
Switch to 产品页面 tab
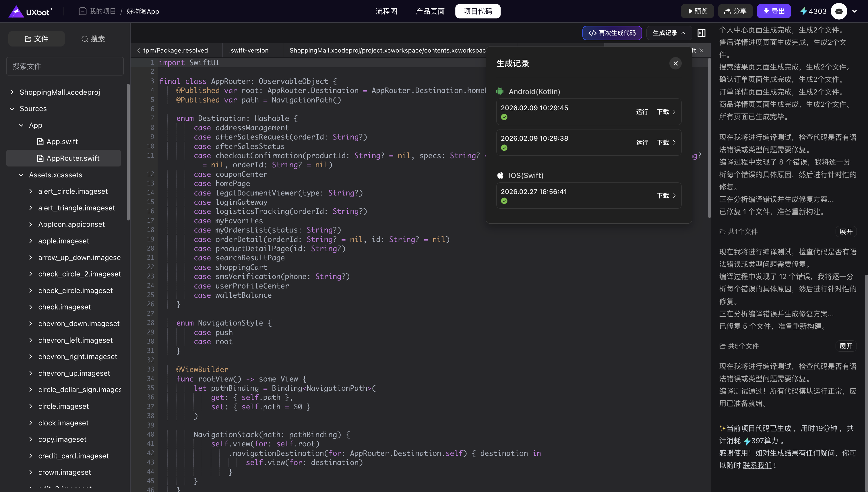[x=430, y=11]
